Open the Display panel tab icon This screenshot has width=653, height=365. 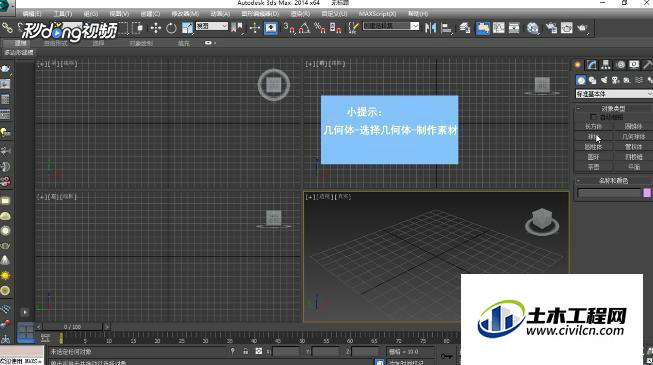click(x=634, y=65)
